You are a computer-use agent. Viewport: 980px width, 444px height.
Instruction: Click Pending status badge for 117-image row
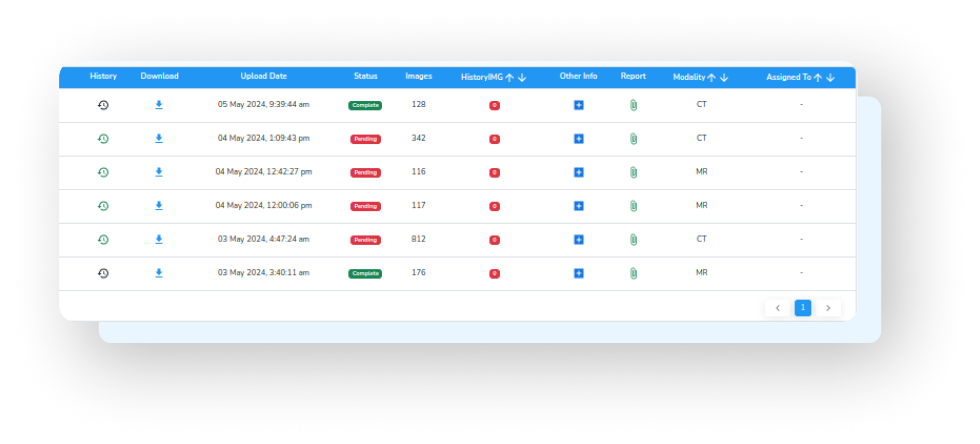point(365,206)
